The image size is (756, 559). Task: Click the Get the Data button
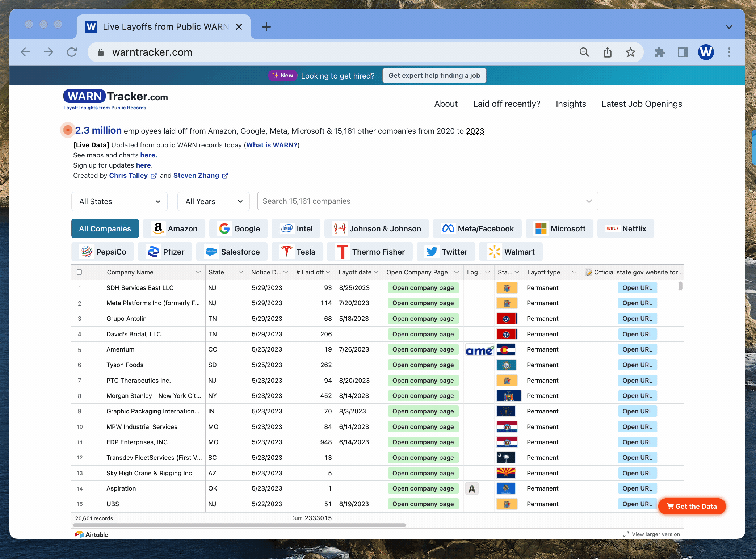coord(692,507)
